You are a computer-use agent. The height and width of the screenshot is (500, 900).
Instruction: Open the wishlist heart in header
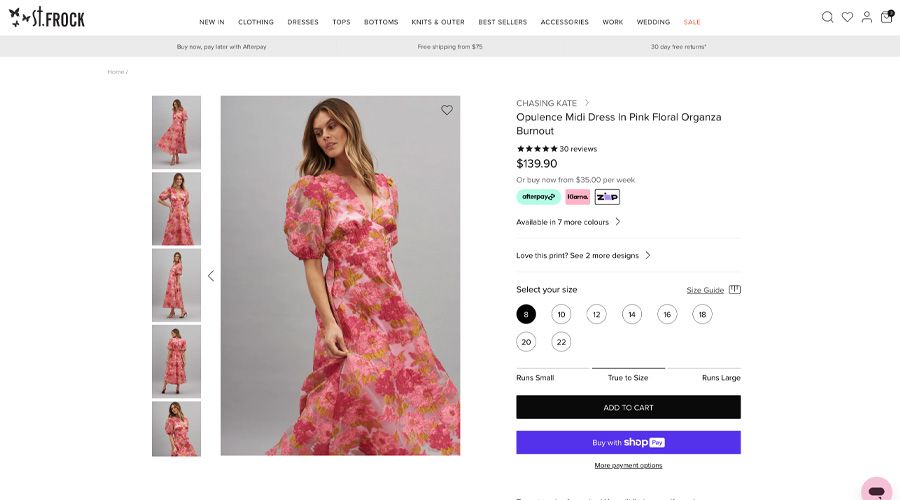pos(847,17)
